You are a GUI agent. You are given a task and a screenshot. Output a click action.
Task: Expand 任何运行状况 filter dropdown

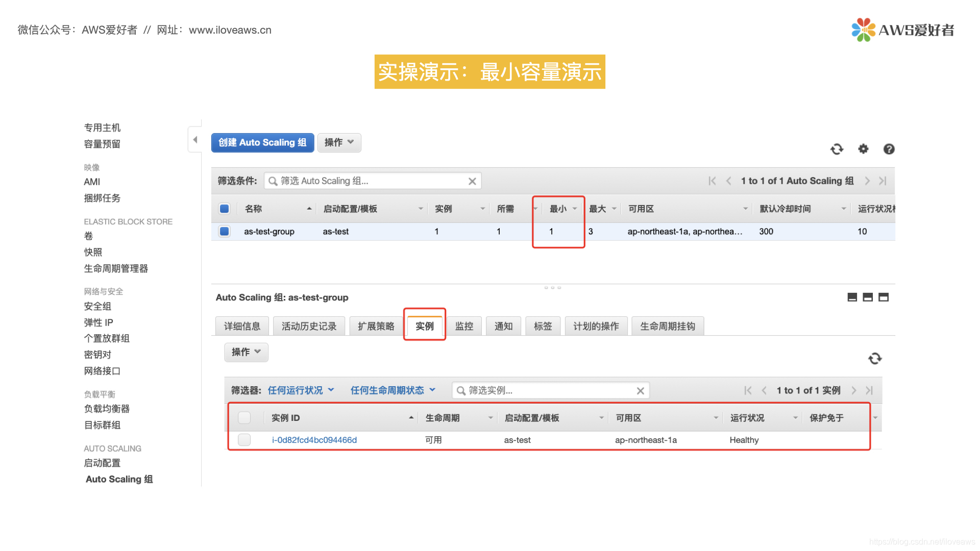pos(301,390)
